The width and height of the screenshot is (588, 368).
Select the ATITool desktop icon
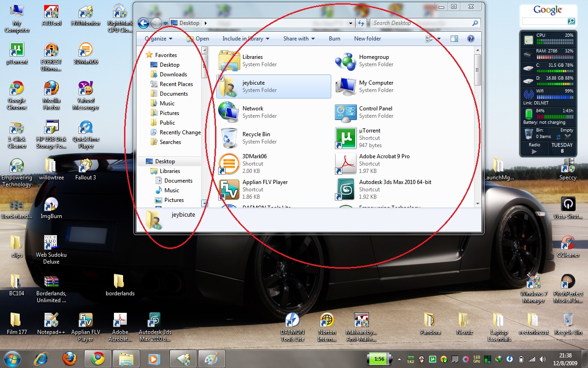(x=51, y=16)
